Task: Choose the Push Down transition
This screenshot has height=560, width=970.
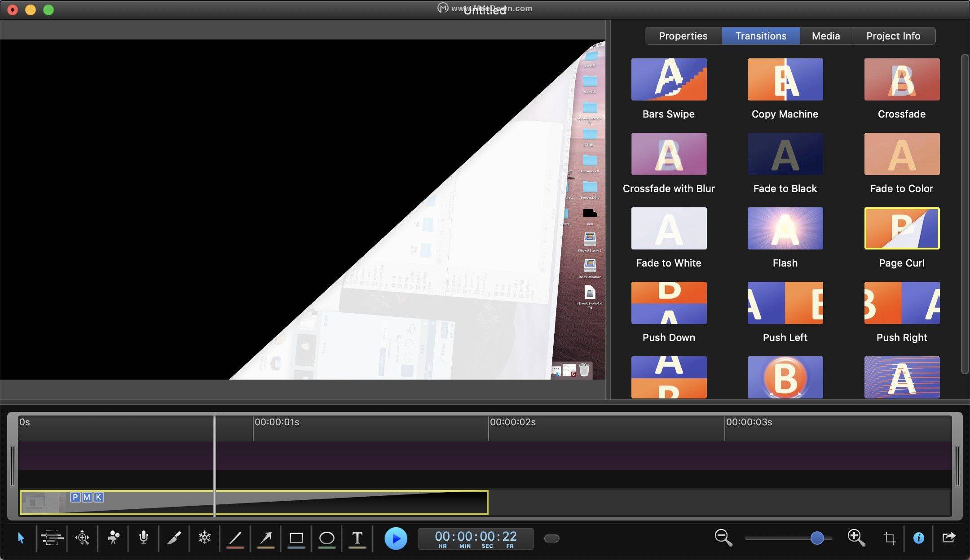Action: coord(669,303)
